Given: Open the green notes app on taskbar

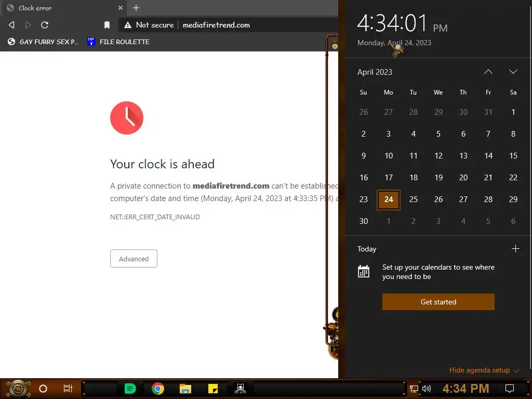Looking at the screenshot, I should 130,389.
